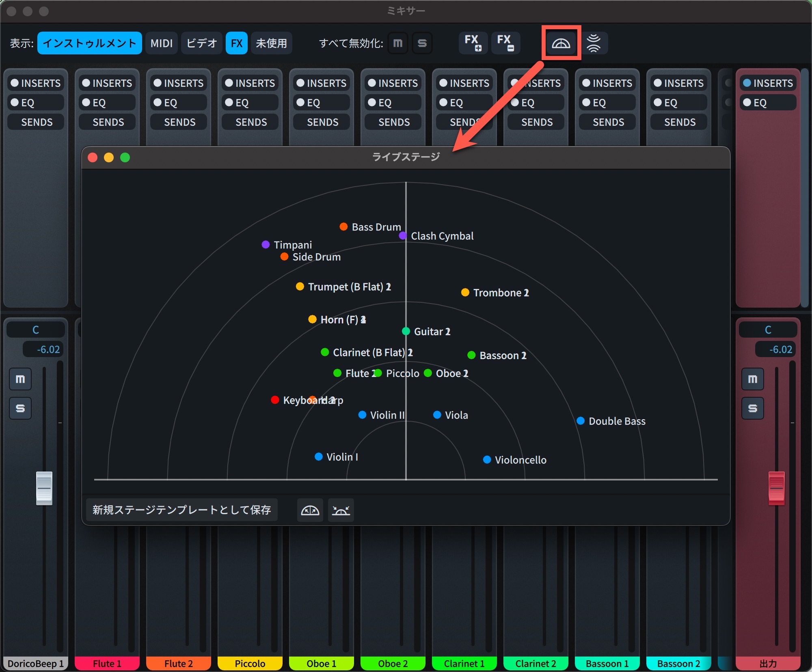Add an FX channel with FX plus
This screenshot has height=672, width=812.
coord(473,43)
